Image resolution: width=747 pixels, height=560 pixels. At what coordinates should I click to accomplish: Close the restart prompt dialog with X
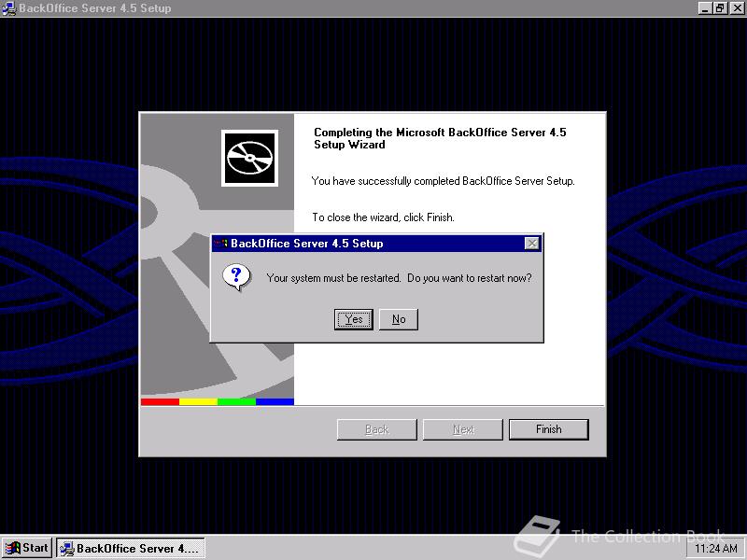(x=531, y=244)
